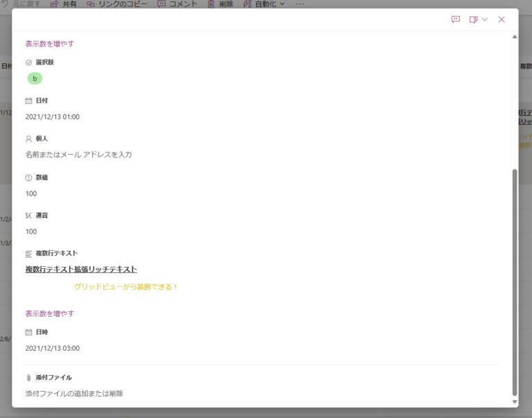The height and width of the screenshot is (418, 532).
Task: Click 添付ファイルの追加または削除 attachment link
Action: (74, 393)
